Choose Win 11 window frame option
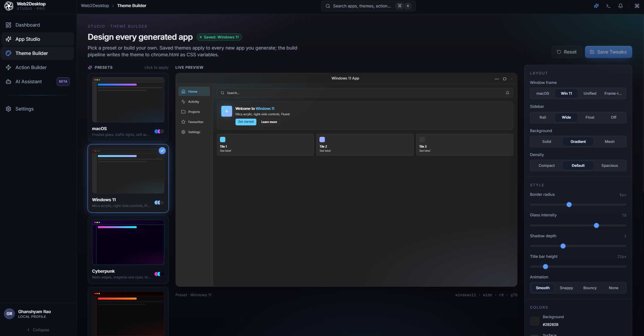This screenshot has width=644, height=336. (x=566, y=93)
